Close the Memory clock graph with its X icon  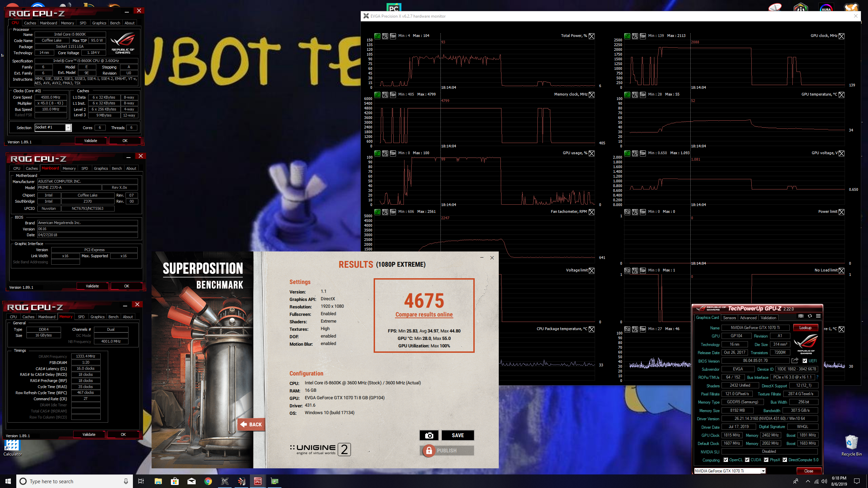click(592, 95)
